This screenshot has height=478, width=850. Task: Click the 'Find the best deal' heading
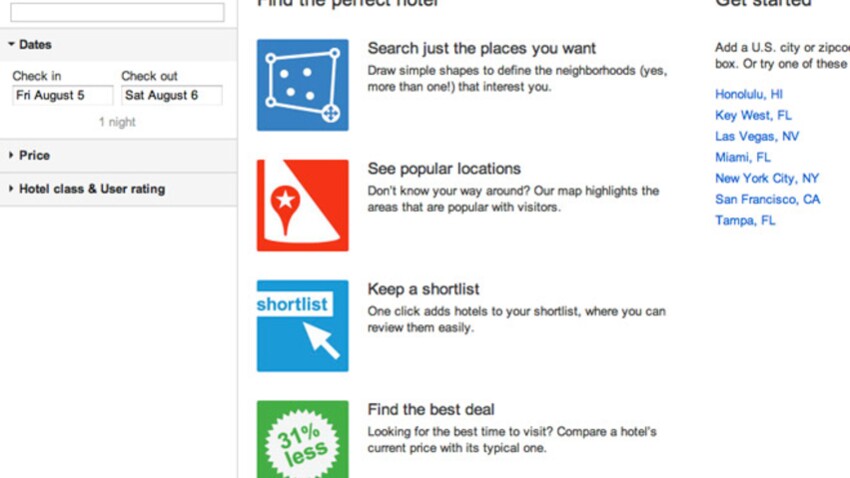click(431, 409)
